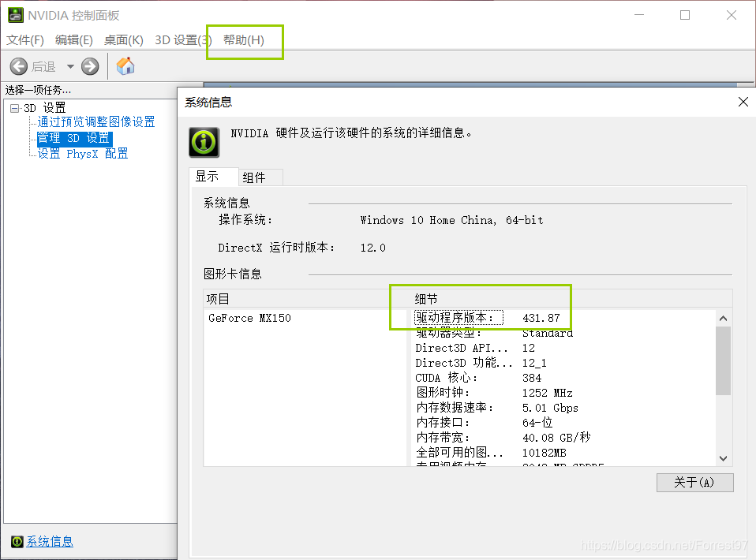This screenshot has width=756, height=560.
Task: Select the Direct3D 功能 row
Action: click(x=481, y=363)
